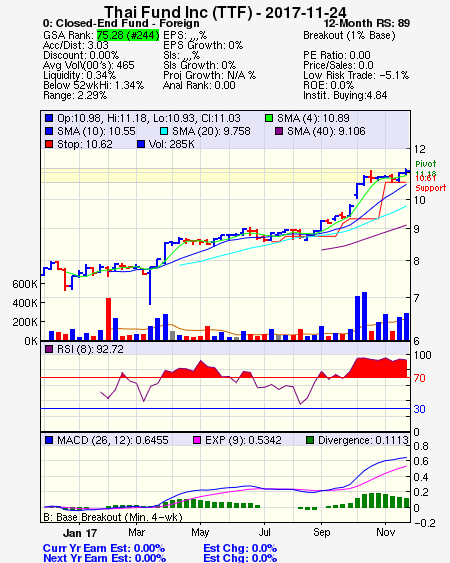This screenshot has width=450, height=563.
Task: Click the highlighted GSA Rank value 75.28 (#244)
Action: (128, 35)
